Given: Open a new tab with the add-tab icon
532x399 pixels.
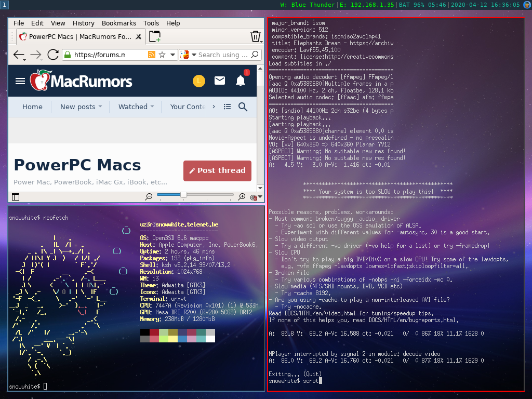Looking at the screenshot, I should pyautogui.click(x=155, y=36).
